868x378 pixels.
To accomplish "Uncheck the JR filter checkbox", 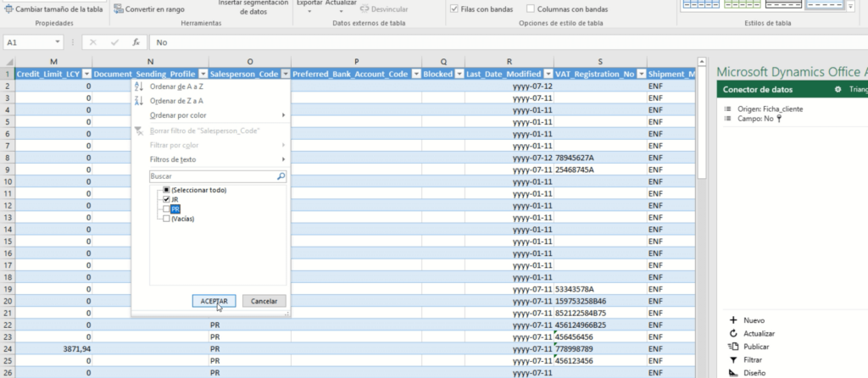I will (166, 199).
